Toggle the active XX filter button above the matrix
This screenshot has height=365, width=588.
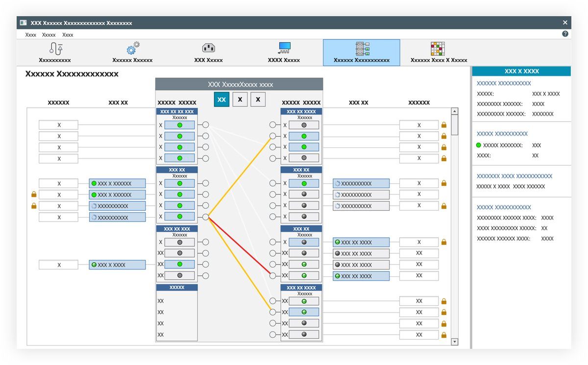point(221,99)
